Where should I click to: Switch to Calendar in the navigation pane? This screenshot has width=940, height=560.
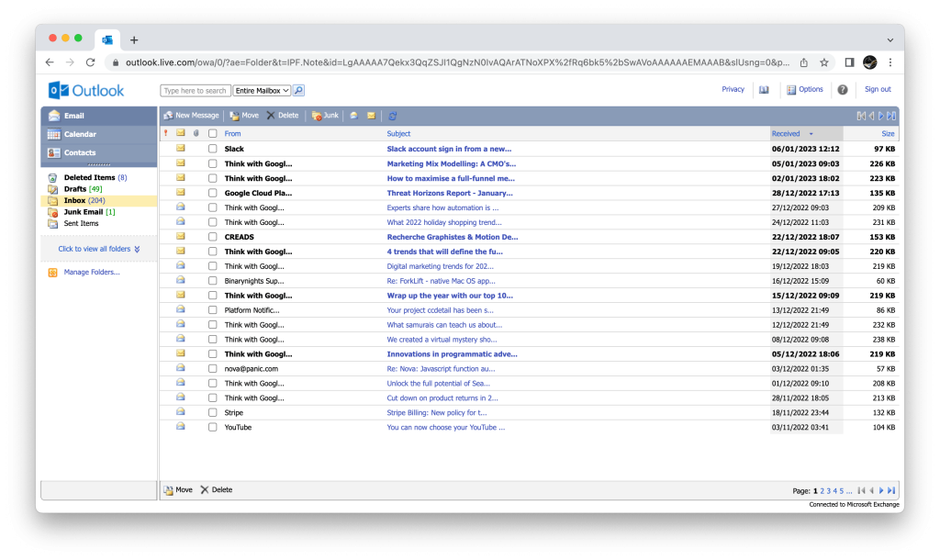click(80, 134)
